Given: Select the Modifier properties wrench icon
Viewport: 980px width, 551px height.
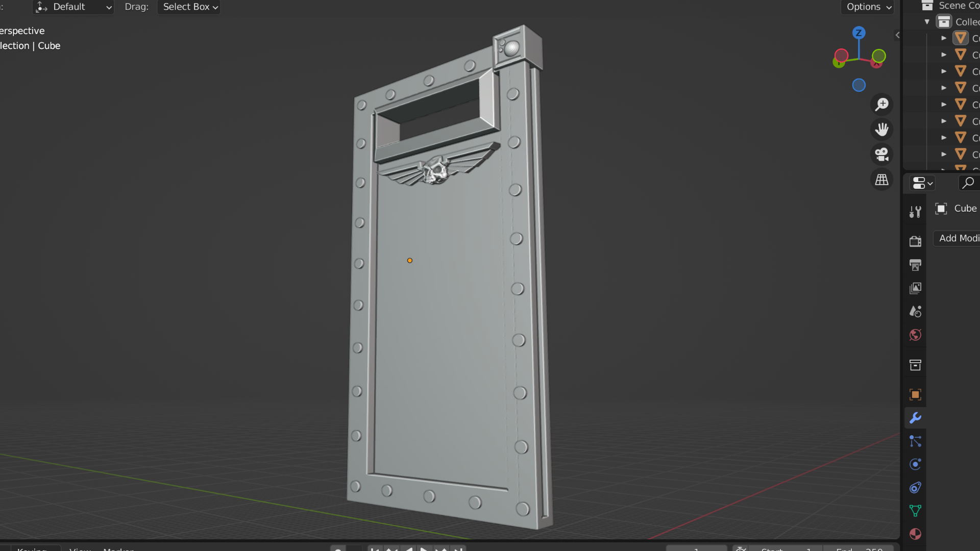Looking at the screenshot, I should point(915,418).
